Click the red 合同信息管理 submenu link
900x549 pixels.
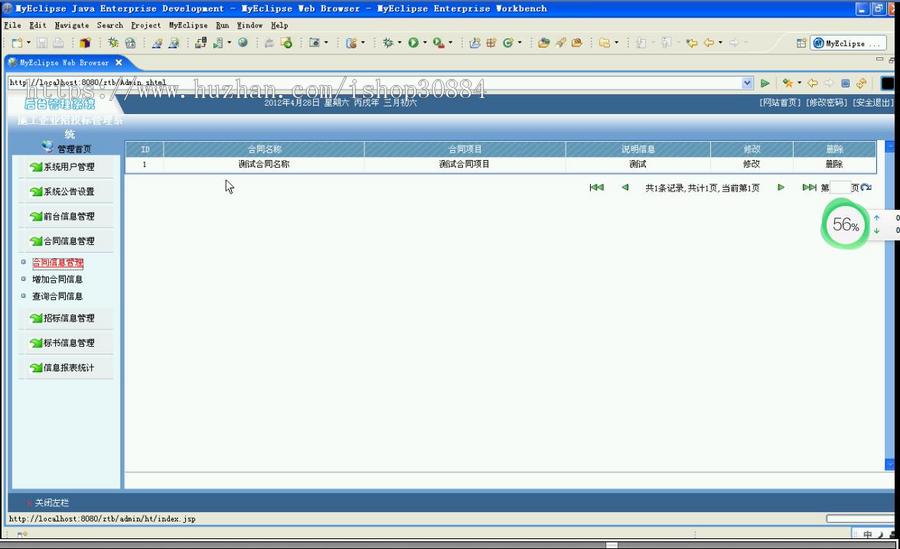tap(58, 262)
